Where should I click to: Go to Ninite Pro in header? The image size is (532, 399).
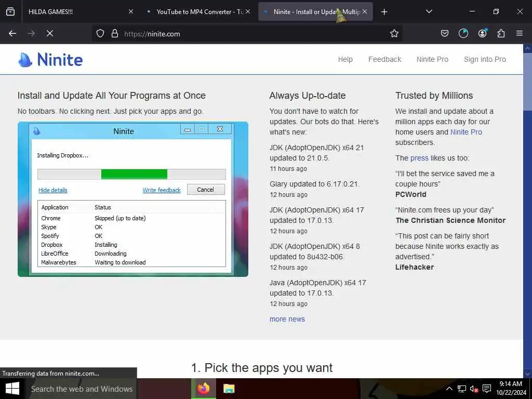pos(432,59)
